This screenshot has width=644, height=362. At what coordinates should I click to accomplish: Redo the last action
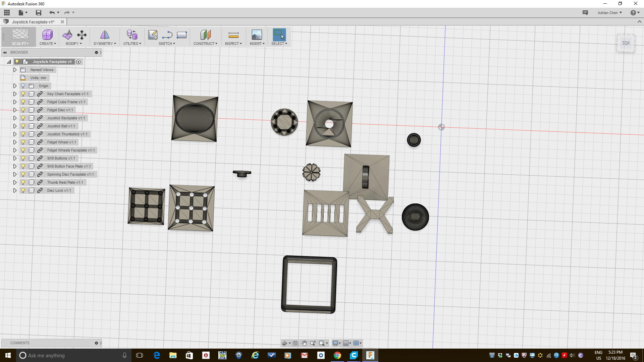tap(67, 13)
